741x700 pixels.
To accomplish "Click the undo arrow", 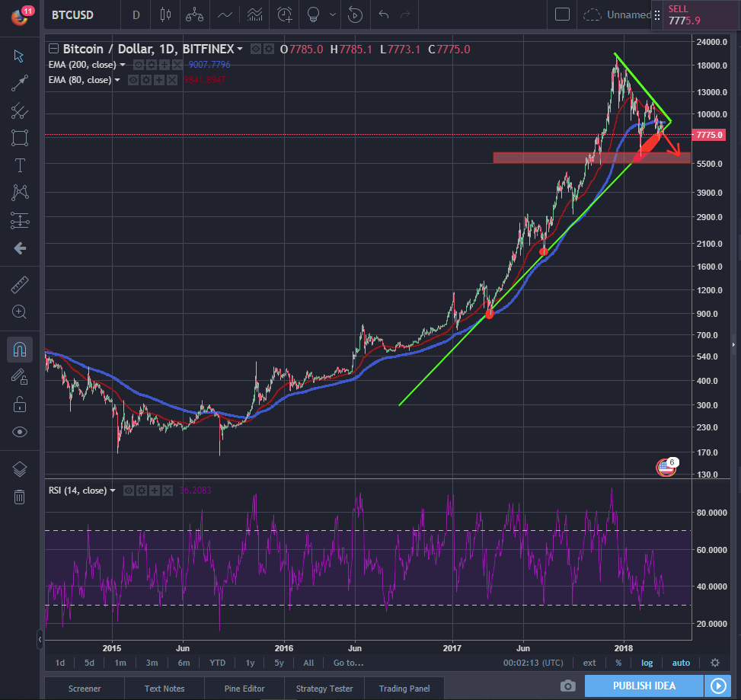I will pos(384,14).
